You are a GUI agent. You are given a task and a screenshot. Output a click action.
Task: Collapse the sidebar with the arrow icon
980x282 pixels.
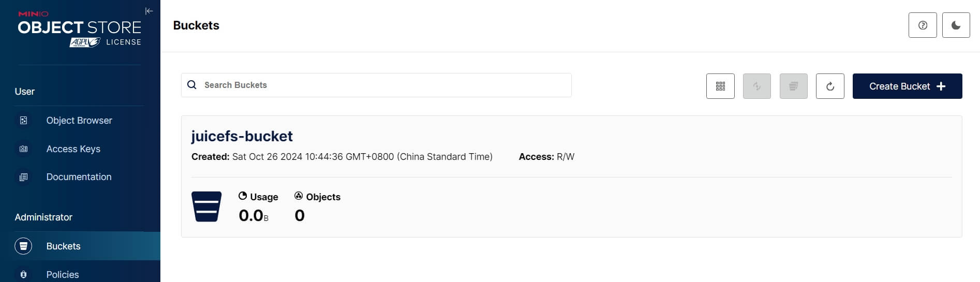pos(149,11)
